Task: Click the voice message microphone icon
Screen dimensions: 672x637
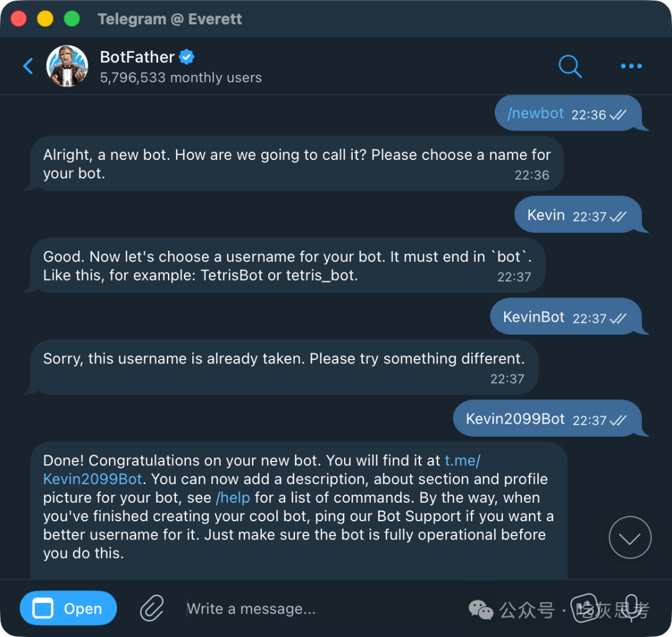Action: pos(631,608)
